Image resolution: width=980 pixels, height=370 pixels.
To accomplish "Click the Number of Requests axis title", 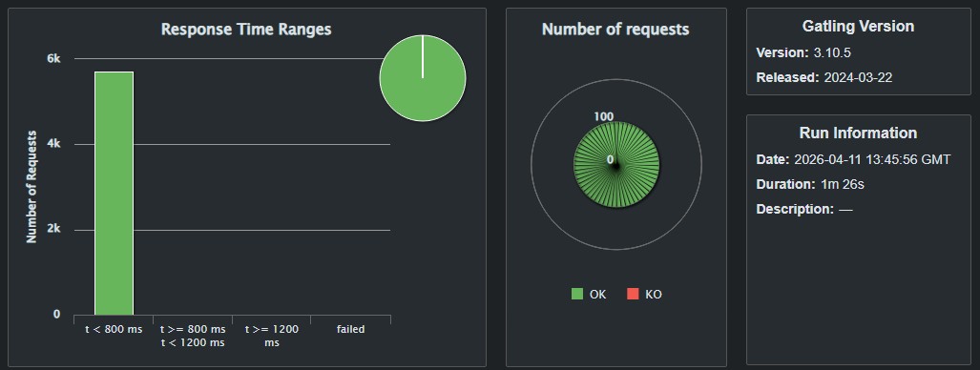I will click(31, 186).
